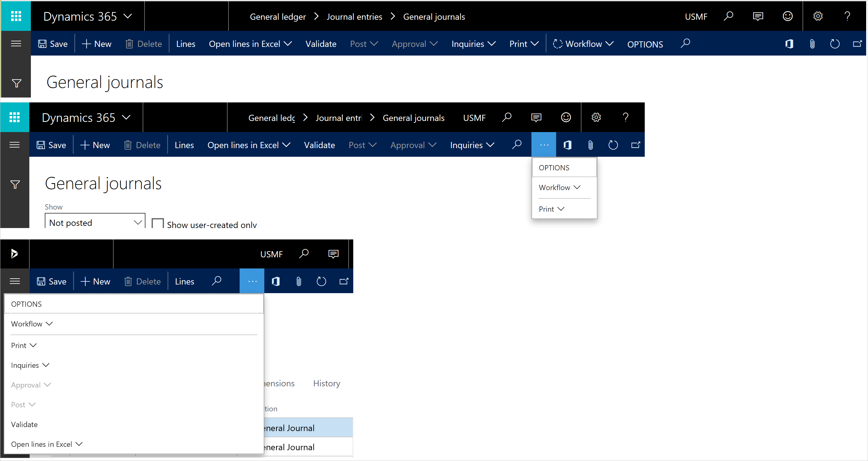Expand Inquiries dropdown in middle action bar

click(x=472, y=145)
